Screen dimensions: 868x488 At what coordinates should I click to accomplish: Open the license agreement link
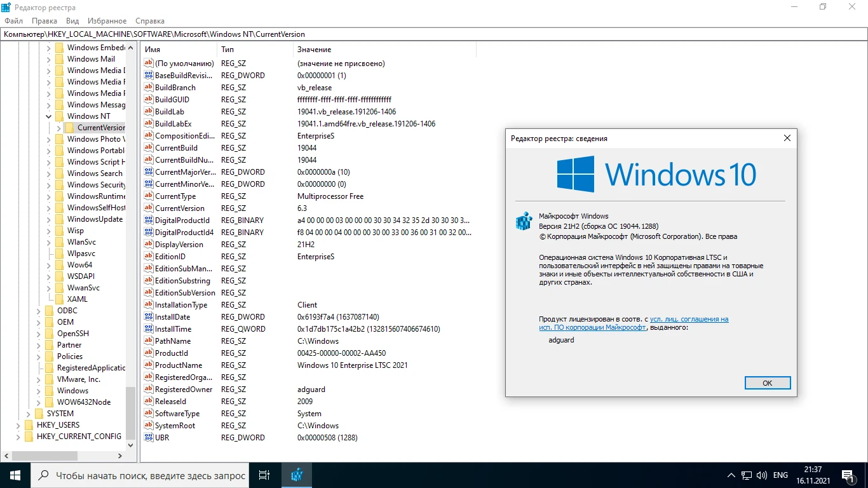click(x=689, y=319)
